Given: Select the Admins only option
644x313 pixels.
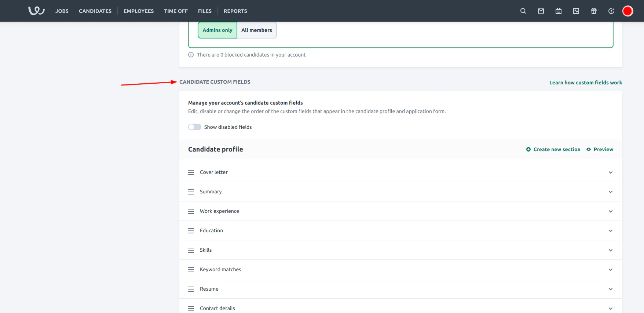Looking at the screenshot, I should [x=217, y=30].
